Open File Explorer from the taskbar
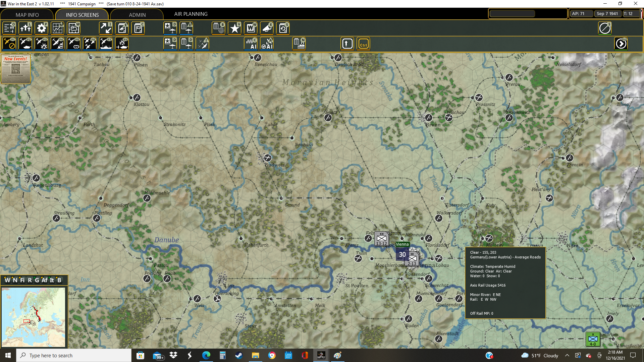Screen dimensions: 644x362 (x=256, y=355)
